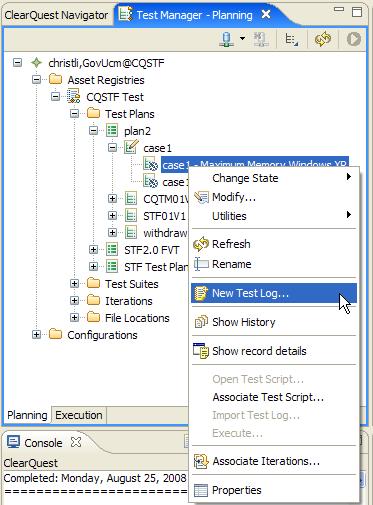Click the selected configured test case icon

(151, 164)
